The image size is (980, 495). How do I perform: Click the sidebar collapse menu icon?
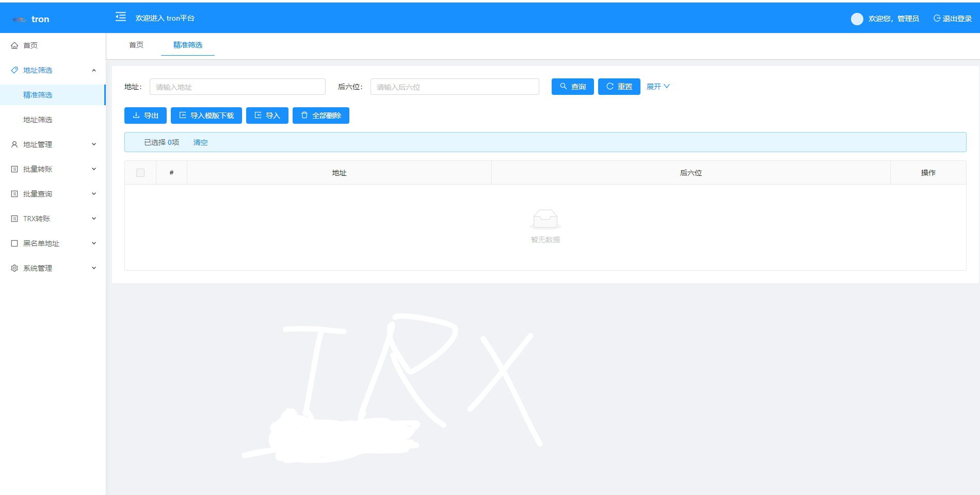pos(120,17)
